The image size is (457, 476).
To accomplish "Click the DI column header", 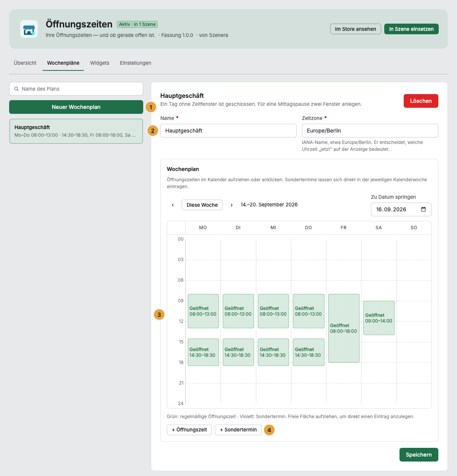I will tap(238, 228).
